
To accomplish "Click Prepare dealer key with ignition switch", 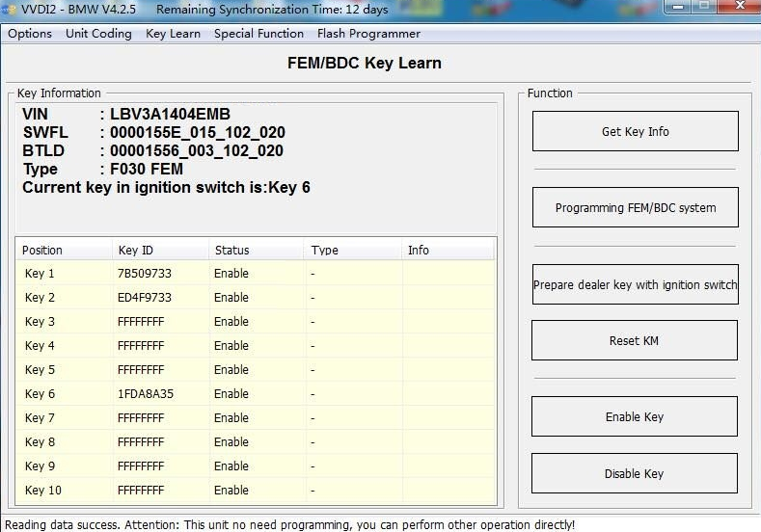I will [x=635, y=285].
